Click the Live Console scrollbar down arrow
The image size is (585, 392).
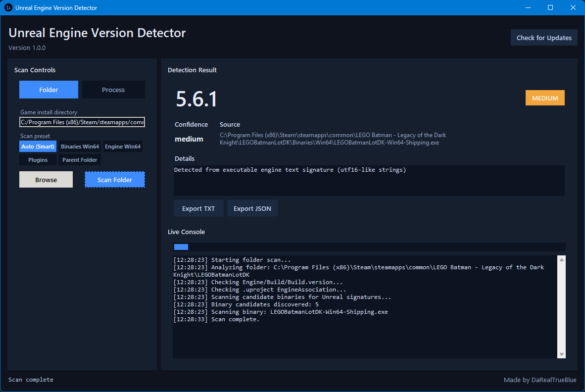click(562, 354)
